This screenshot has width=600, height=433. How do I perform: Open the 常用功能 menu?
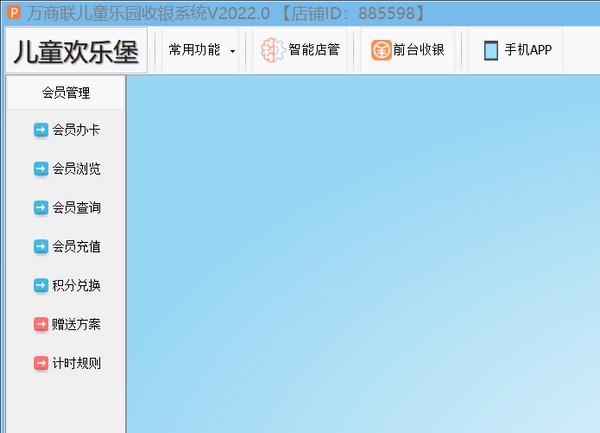click(x=195, y=50)
